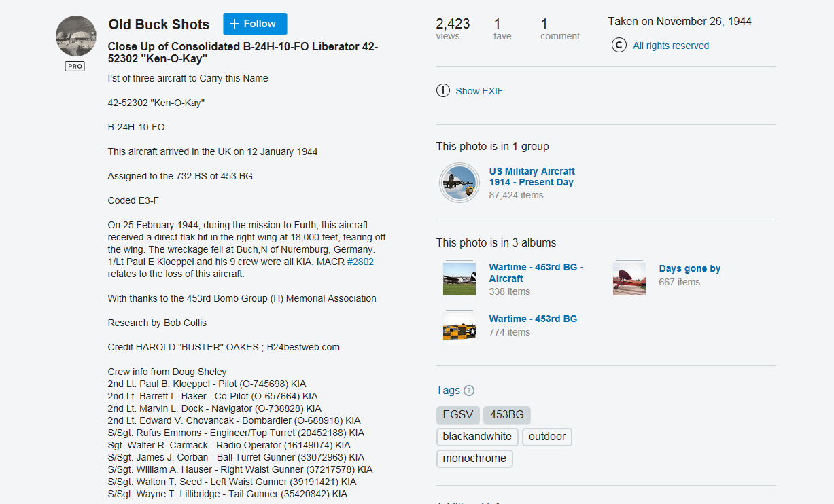
Task: Click 'This aircraft arrived in the UK' line
Action: (x=213, y=151)
